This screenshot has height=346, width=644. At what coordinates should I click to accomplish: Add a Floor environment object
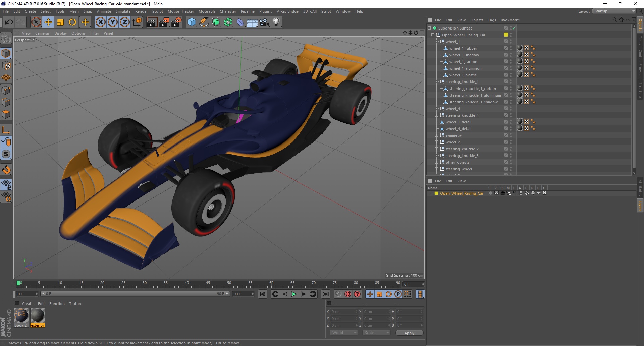252,22
